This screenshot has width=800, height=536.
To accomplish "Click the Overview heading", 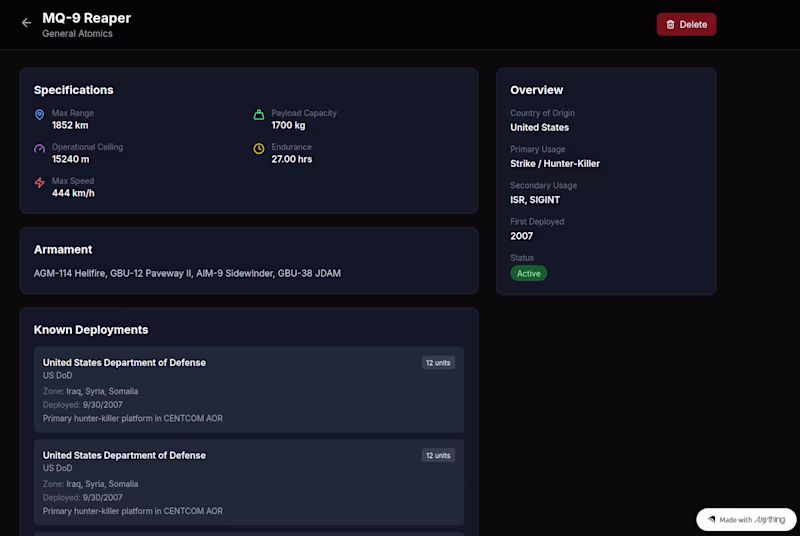I will tap(536, 90).
